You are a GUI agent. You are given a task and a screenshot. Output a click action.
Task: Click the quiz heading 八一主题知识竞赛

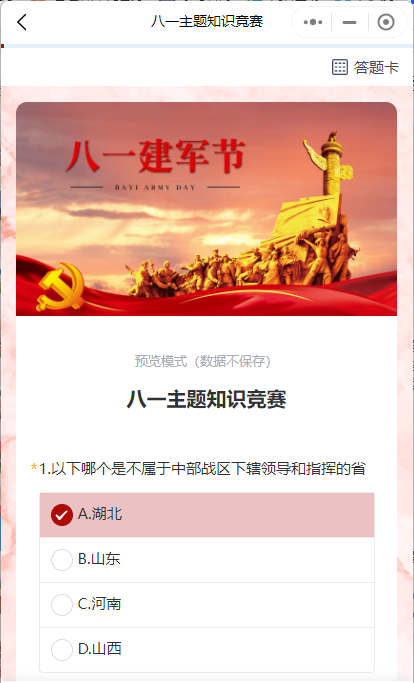point(207,399)
